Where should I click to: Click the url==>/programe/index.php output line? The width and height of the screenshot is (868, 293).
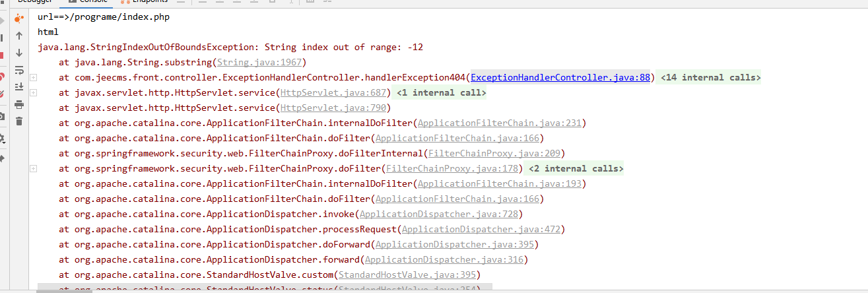pyautogui.click(x=104, y=17)
